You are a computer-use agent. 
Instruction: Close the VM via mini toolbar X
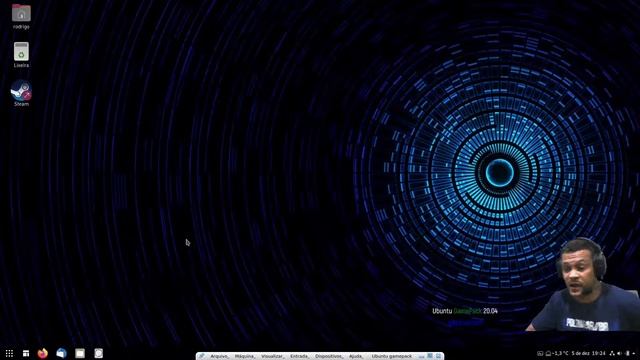438,356
